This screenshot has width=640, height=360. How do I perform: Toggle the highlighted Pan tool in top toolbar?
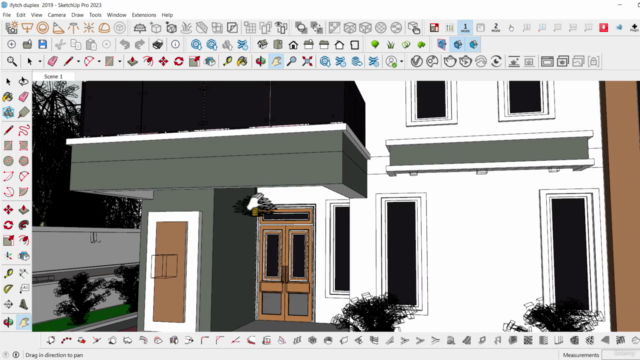[276, 62]
